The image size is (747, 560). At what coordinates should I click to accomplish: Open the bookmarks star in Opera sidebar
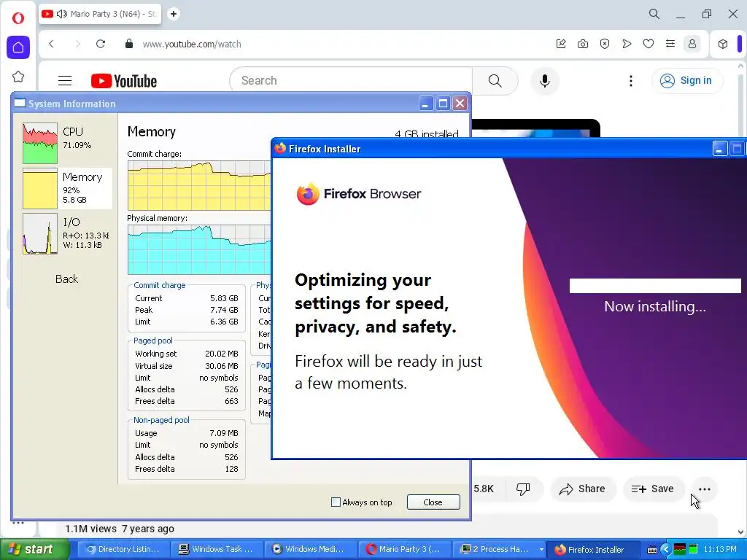coord(18,77)
